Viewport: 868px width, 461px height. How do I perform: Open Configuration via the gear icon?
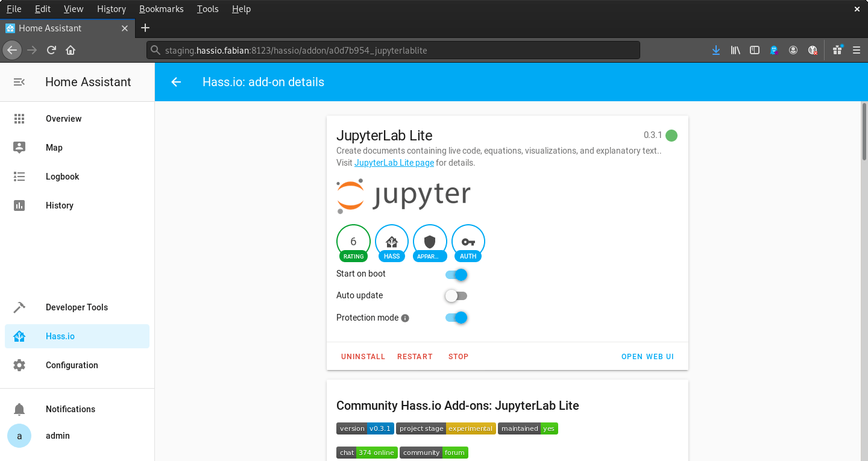click(x=19, y=365)
